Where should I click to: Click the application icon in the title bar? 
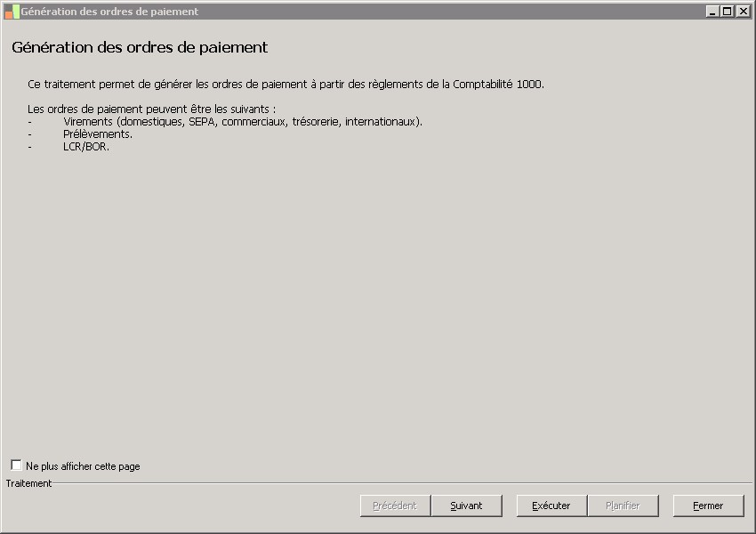(12, 12)
